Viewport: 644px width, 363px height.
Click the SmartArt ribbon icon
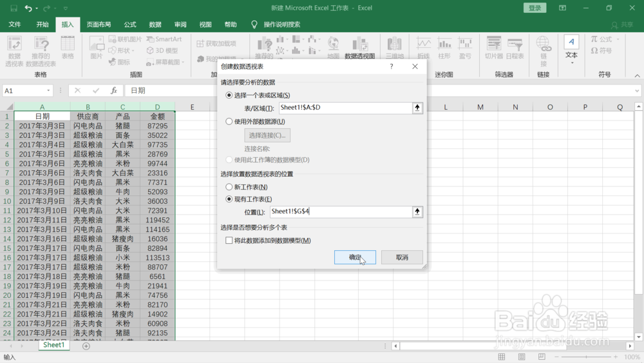pos(164,39)
